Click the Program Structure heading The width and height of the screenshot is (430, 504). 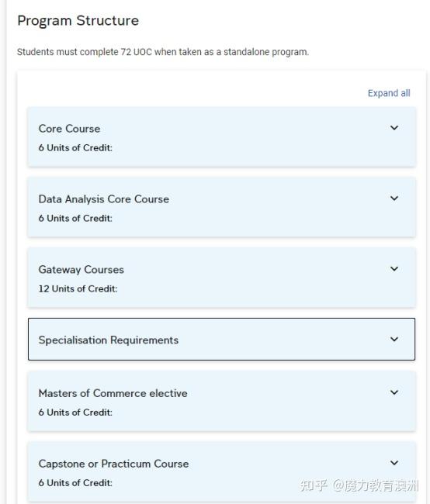click(78, 21)
